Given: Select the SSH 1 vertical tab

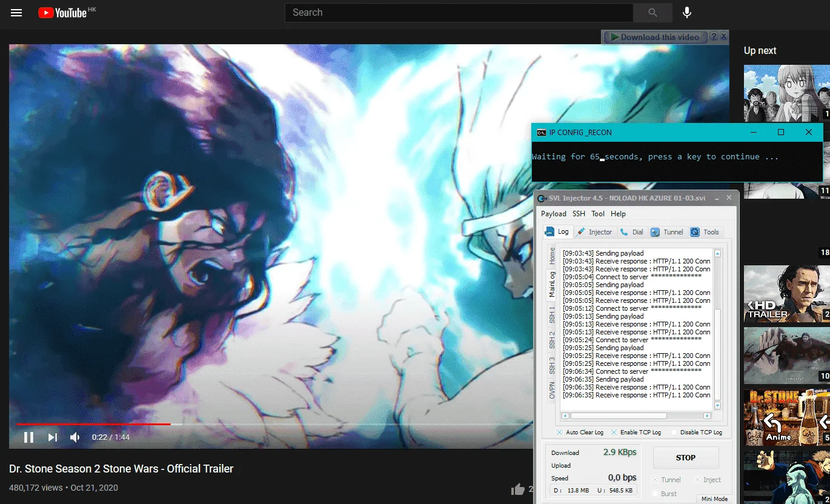Looking at the screenshot, I should tap(552, 314).
